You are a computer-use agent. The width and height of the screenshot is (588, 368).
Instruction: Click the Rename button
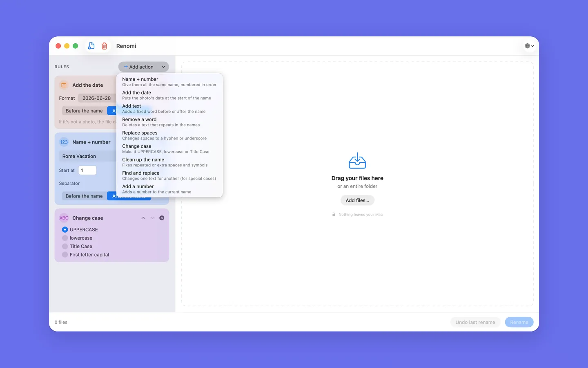[519, 322]
